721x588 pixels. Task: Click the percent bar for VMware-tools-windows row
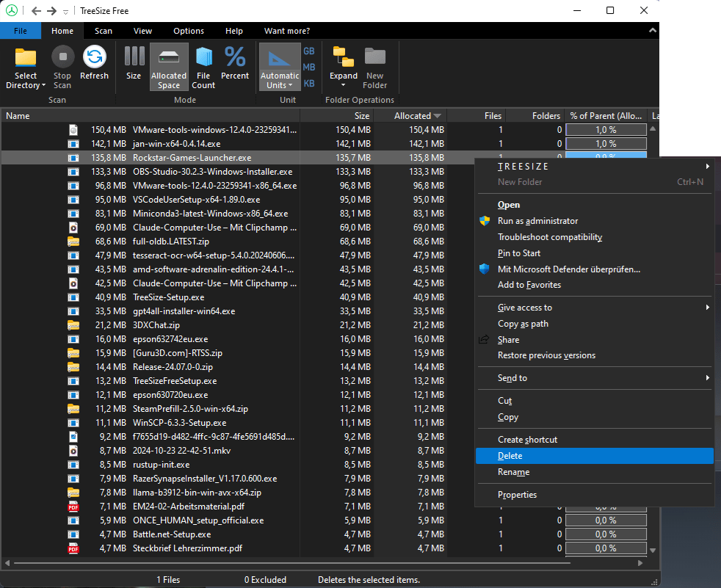coord(606,130)
